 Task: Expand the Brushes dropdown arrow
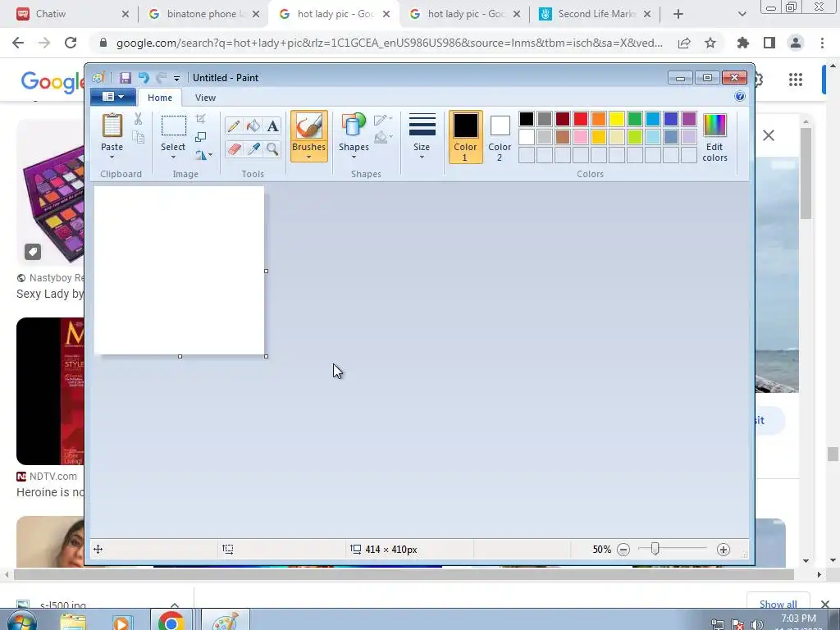click(x=309, y=157)
